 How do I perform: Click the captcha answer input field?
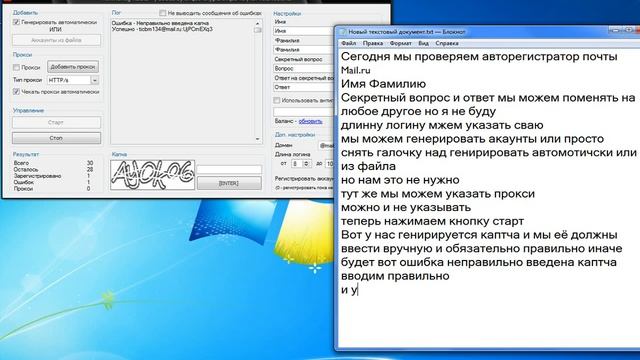click(229, 169)
